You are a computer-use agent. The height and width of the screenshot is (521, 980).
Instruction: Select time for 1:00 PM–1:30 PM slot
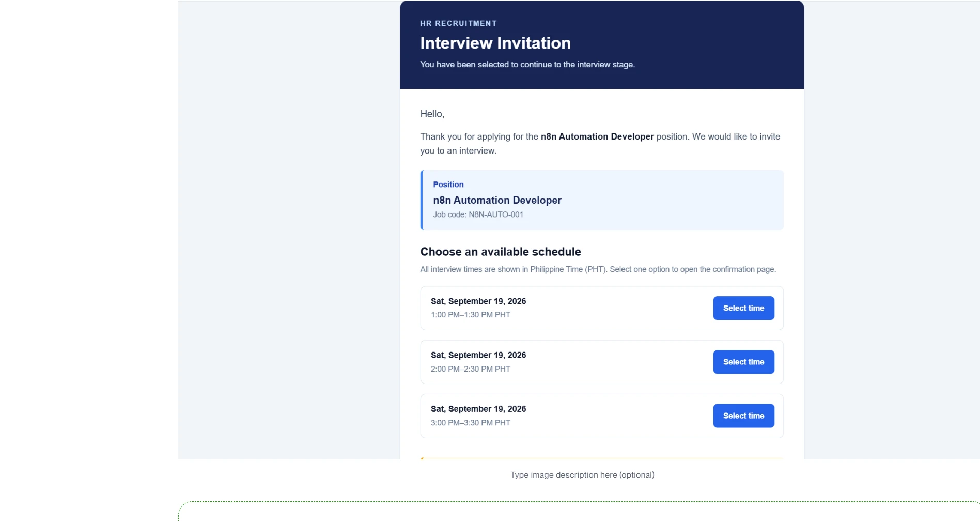click(743, 308)
